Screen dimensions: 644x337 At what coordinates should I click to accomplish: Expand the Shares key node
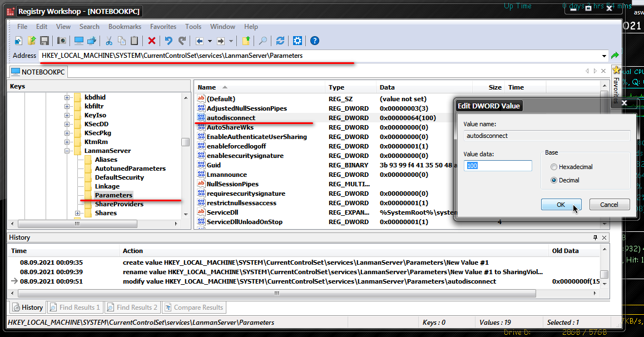click(x=77, y=213)
